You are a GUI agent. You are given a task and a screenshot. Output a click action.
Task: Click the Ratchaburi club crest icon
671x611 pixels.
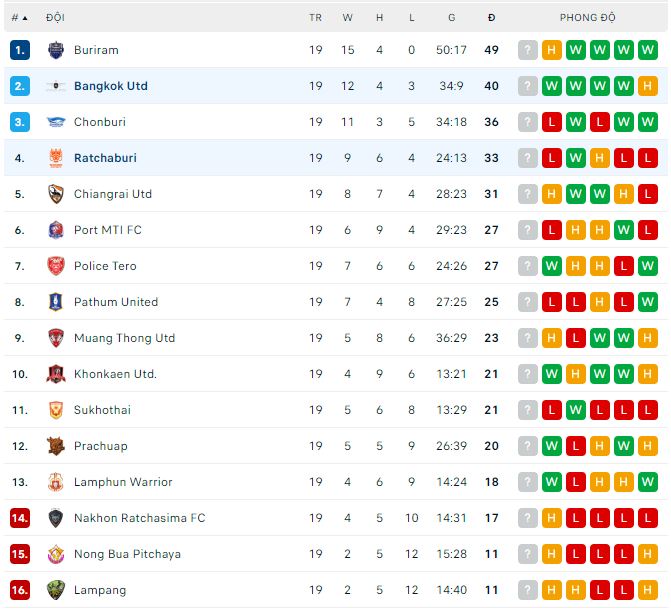pyautogui.click(x=55, y=158)
